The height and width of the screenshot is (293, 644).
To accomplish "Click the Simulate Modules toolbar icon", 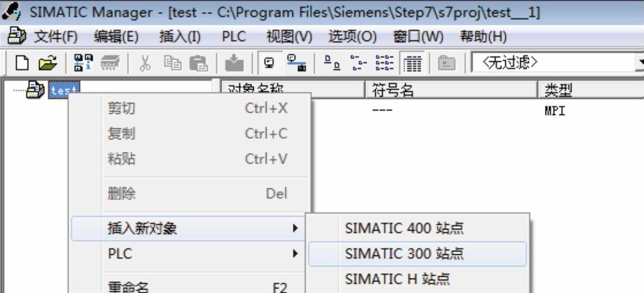I will pos(446,64).
